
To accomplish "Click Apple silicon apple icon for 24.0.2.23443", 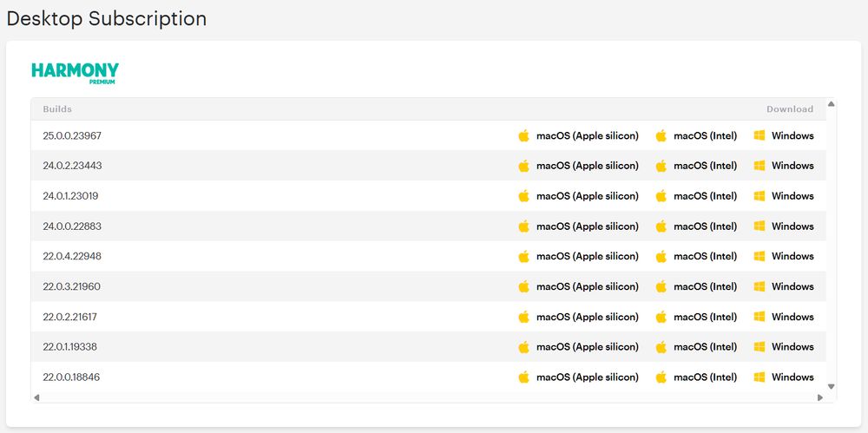I will pos(523,166).
